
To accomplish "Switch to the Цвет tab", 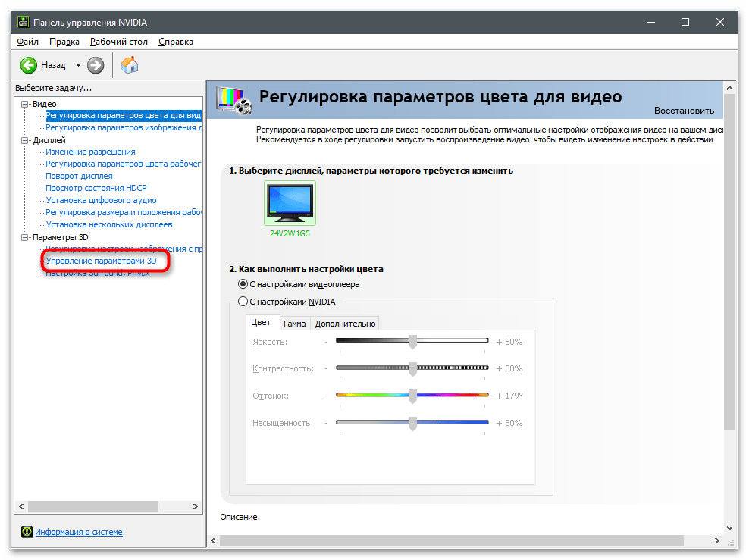I will 261,323.
